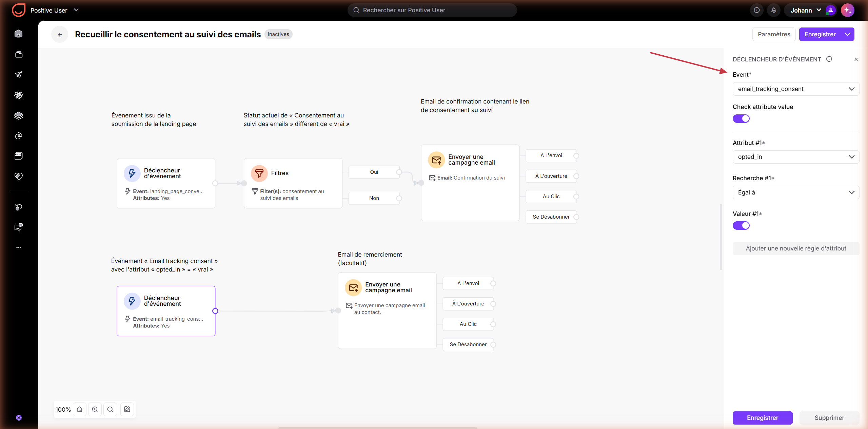This screenshot has height=429, width=868.
Task: Reset canvas view with home icon
Action: coord(80,409)
